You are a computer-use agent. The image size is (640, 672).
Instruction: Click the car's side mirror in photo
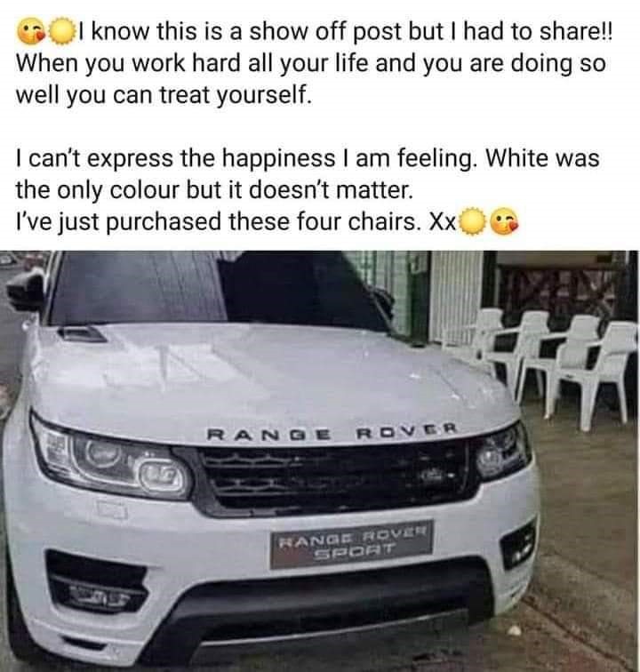[x=26, y=291]
